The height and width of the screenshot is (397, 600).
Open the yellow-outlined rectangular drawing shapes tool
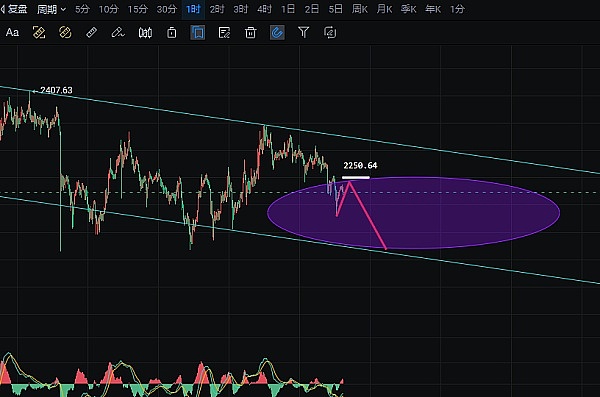[39, 33]
